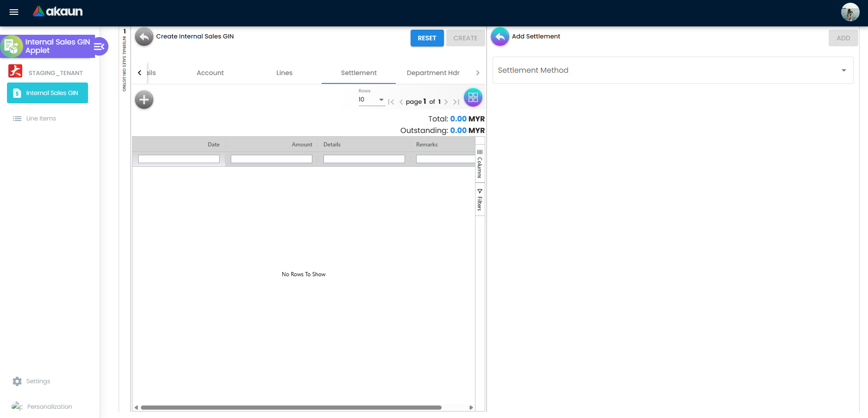Click the scrollbar right arrow
Viewport: 868px width, 418px height.
point(471,408)
